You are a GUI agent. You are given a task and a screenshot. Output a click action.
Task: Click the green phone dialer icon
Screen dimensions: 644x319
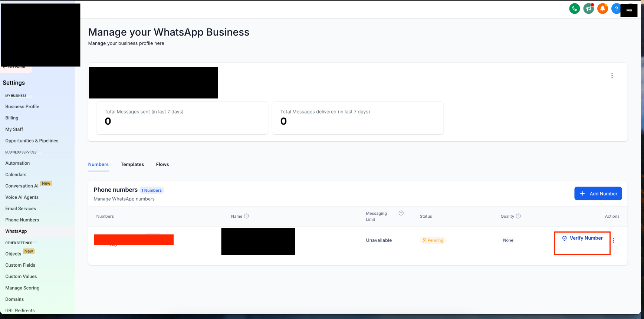tap(574, 9)
